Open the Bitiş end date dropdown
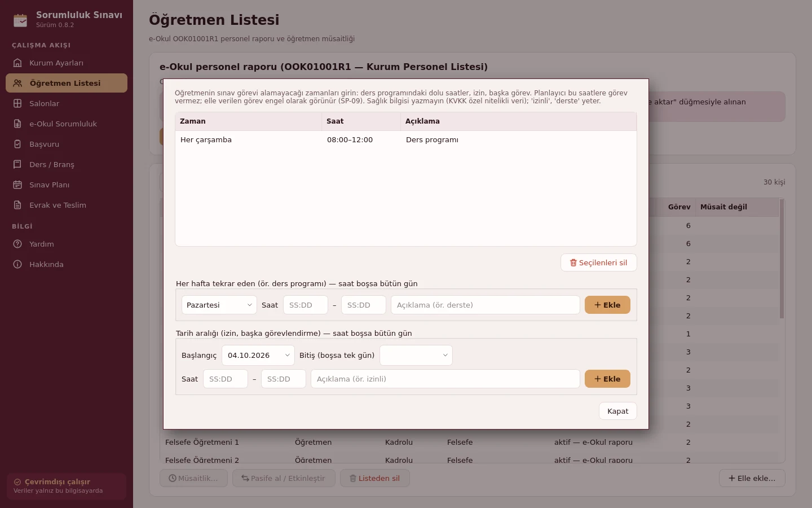 click(416, 355)
